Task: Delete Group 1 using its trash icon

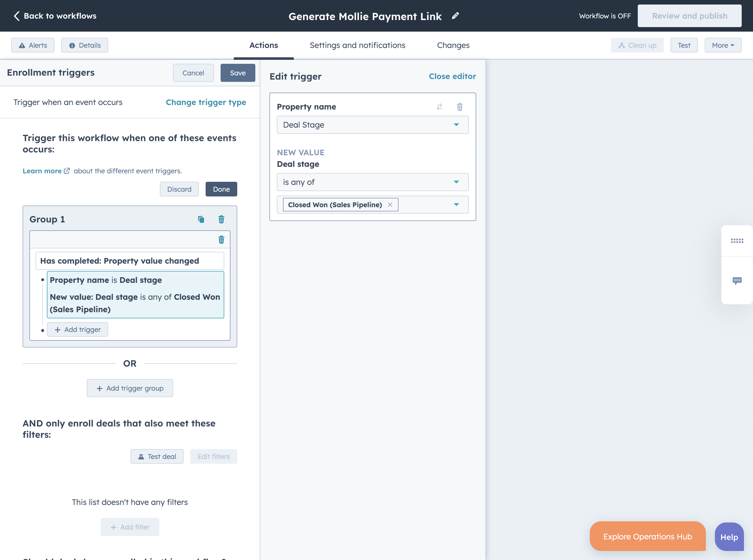Action: [x=221, y=219]
